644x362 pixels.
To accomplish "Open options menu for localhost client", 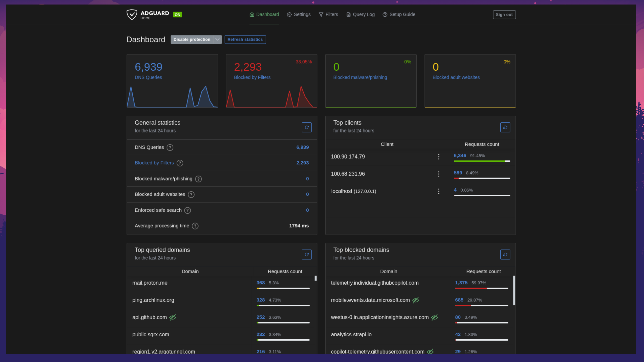I will (439, 191).
